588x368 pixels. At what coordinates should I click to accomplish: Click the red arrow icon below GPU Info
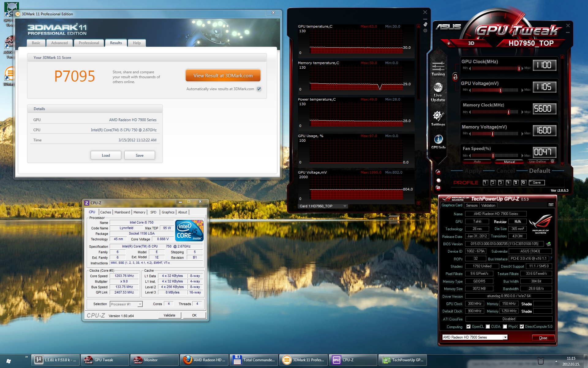(x=438, y=172)
